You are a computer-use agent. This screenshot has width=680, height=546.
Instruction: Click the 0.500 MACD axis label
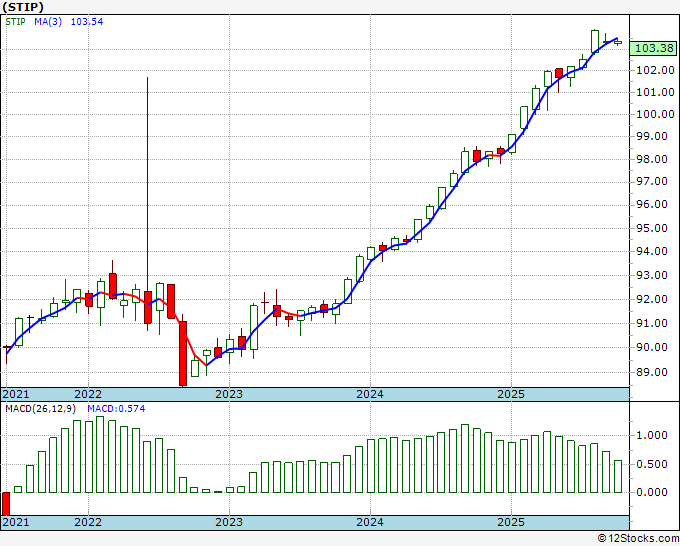click(651, 464)
